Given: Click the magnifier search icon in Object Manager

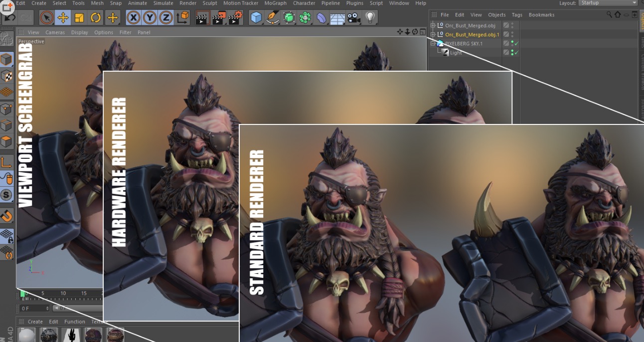Looking at the screenshot, I should (x=609, y=14).
